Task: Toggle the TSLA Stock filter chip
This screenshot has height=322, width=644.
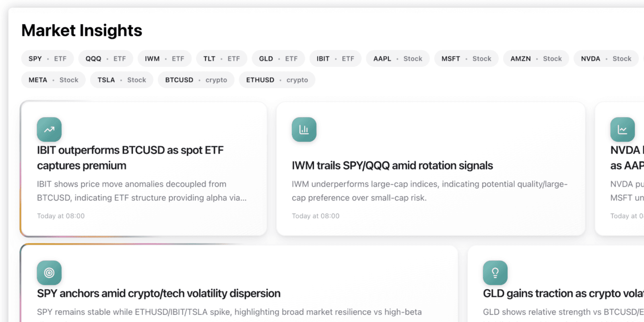Action: (122, 80)
